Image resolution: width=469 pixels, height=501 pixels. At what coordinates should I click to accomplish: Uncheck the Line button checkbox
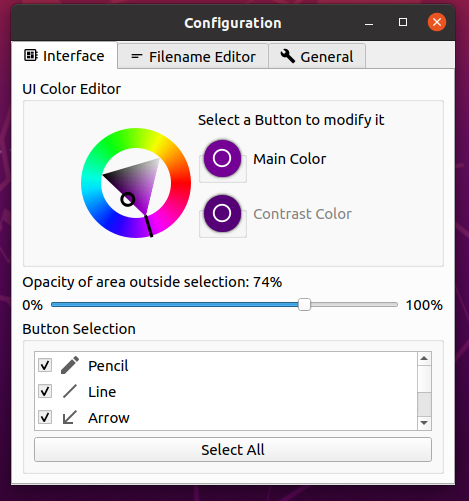pos(45,391)
